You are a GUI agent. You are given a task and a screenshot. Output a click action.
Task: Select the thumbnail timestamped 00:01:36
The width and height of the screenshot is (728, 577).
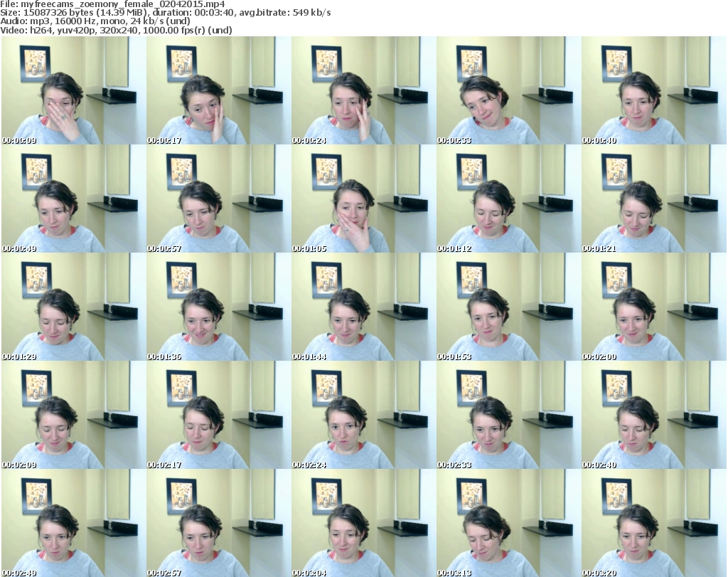click(x=219, y=307)
